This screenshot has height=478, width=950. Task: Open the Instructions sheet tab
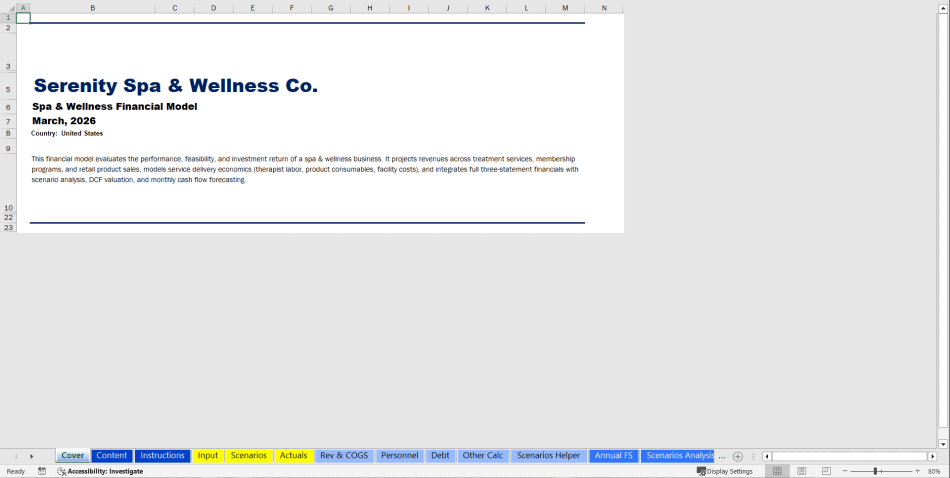coord(162,456)
